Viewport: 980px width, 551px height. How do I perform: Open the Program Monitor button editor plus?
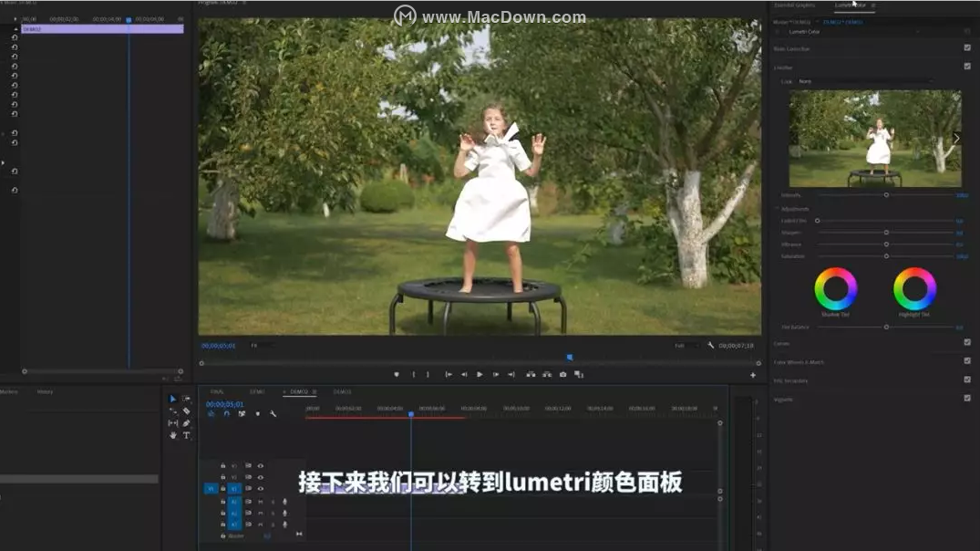pos(752,375)
